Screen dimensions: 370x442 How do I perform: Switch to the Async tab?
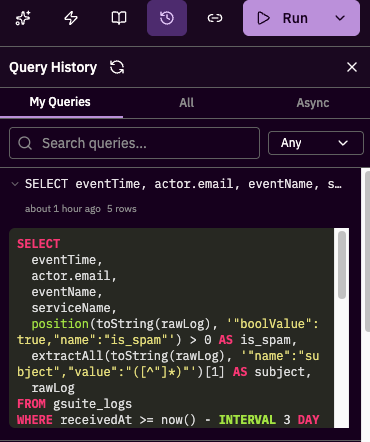coord(313,103)
